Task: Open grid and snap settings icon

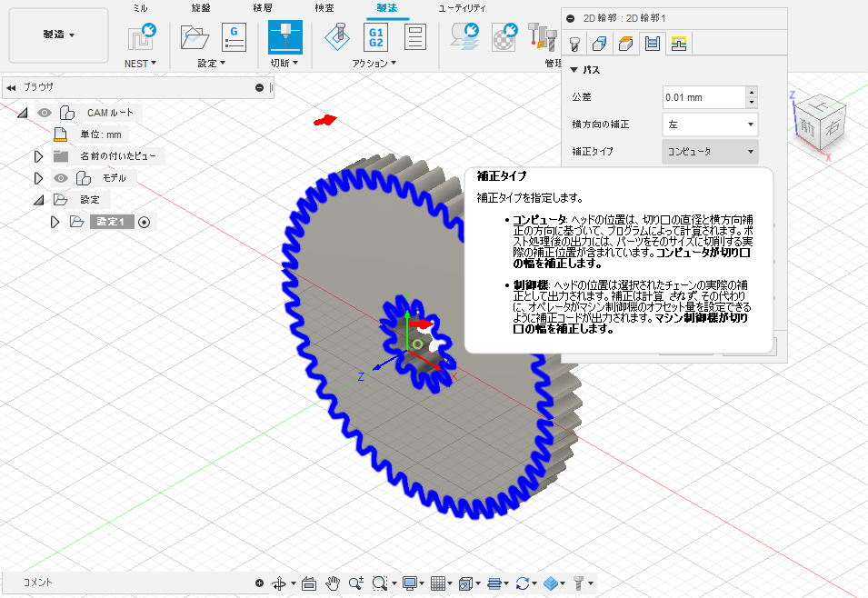Action: 438,583
